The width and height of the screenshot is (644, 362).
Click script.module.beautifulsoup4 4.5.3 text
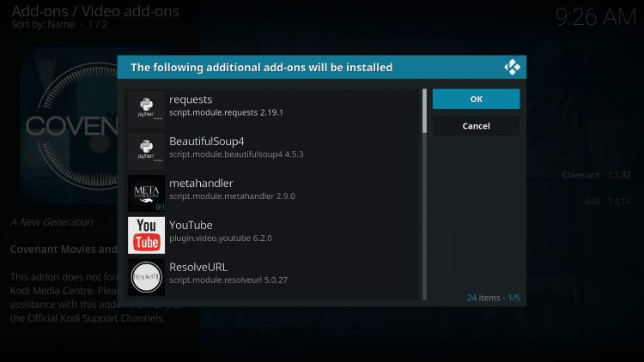[x=236, y=154]
